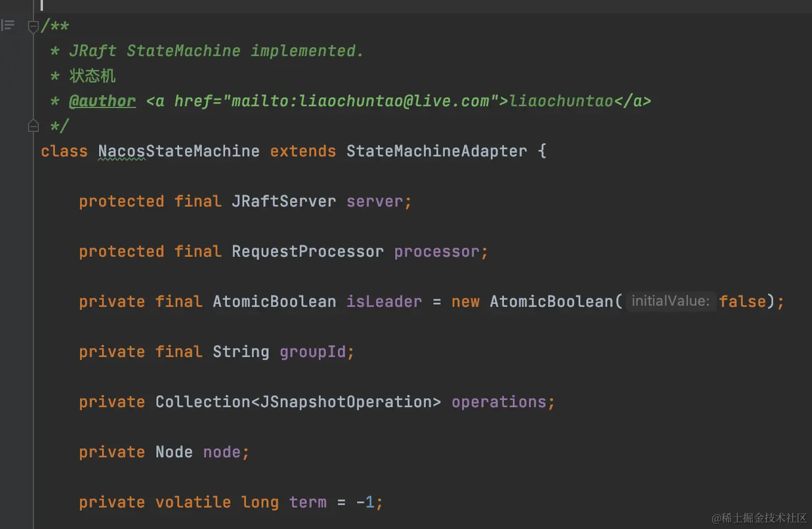
Task: Click the JRaft StateMachine implemented comment line
Action: pyautogui.click(x=207, y=51)
